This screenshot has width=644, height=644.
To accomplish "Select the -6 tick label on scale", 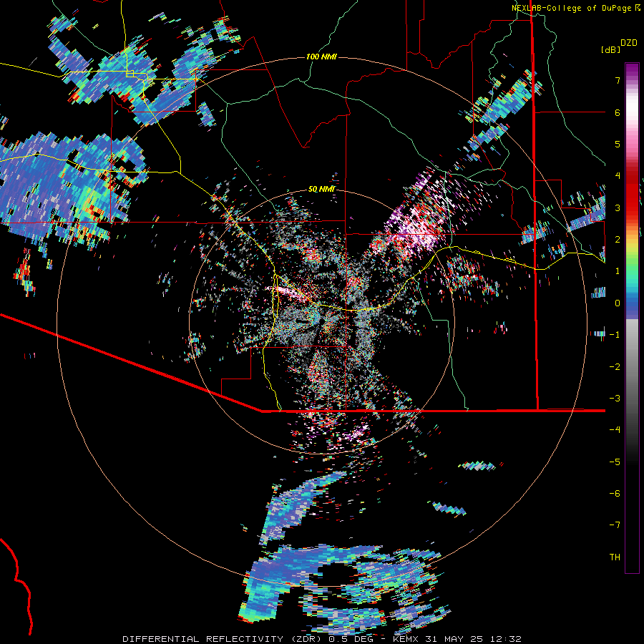I will [x=615, y=494].
